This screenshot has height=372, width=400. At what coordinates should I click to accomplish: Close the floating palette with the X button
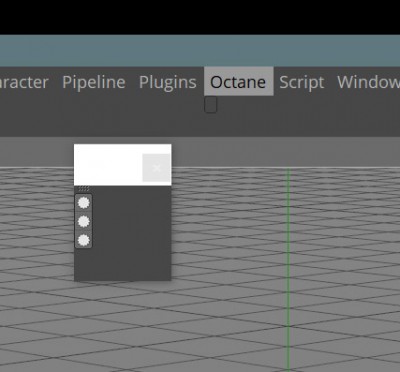pos(156,168)
